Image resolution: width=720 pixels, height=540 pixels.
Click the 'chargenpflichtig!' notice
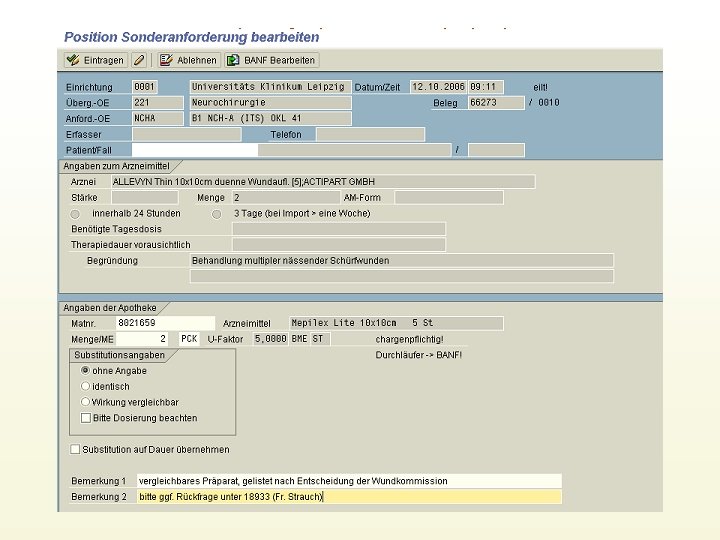pyautogui.click(x=409, y=339)
